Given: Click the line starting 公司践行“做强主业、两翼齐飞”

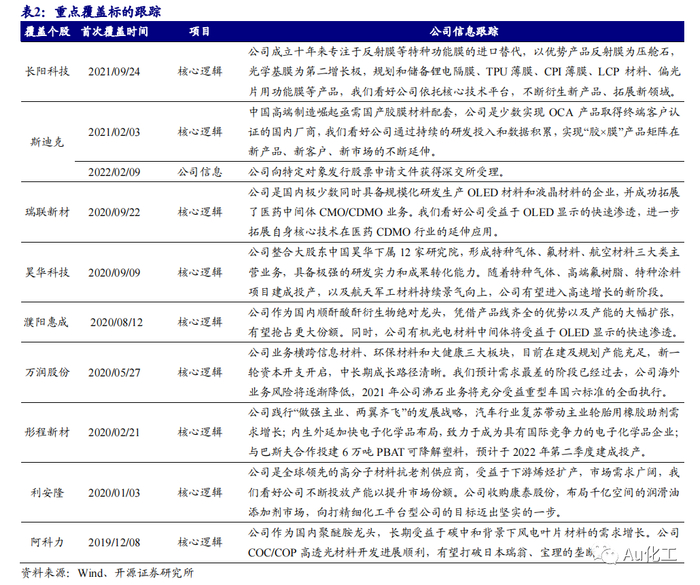Looking at the screenshot, I should pyautogui.click(x=464, y=412).
